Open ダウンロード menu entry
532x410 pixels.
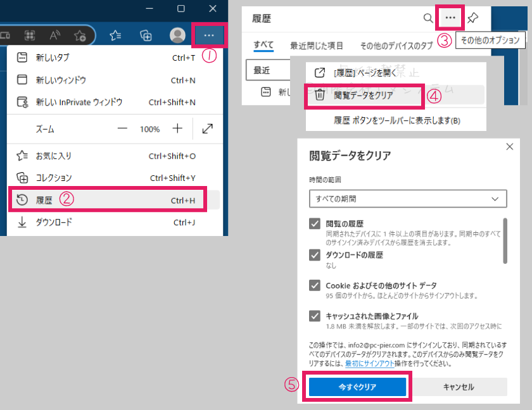[115, 222]
